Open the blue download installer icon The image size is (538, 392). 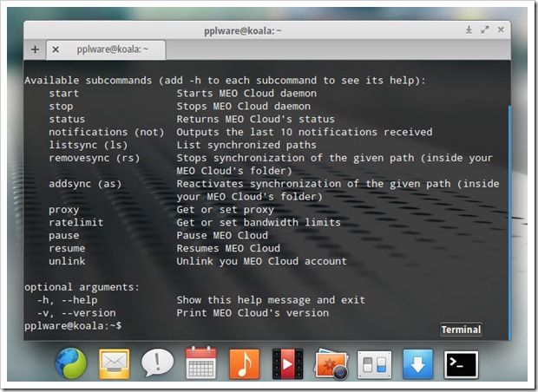click(x=417, y=363)
